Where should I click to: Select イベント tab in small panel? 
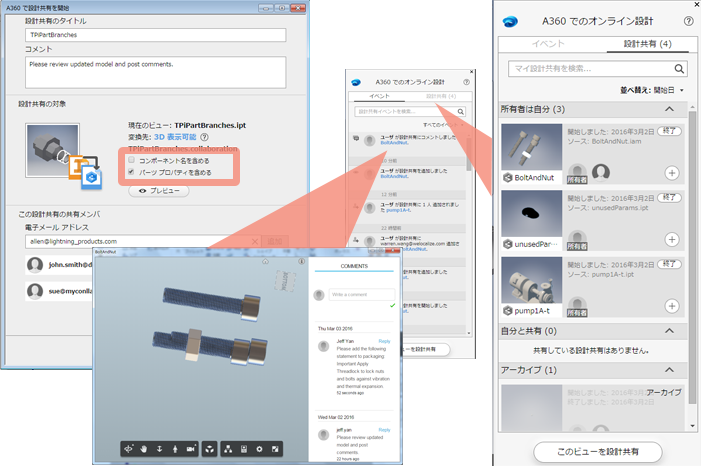[379, 96]
